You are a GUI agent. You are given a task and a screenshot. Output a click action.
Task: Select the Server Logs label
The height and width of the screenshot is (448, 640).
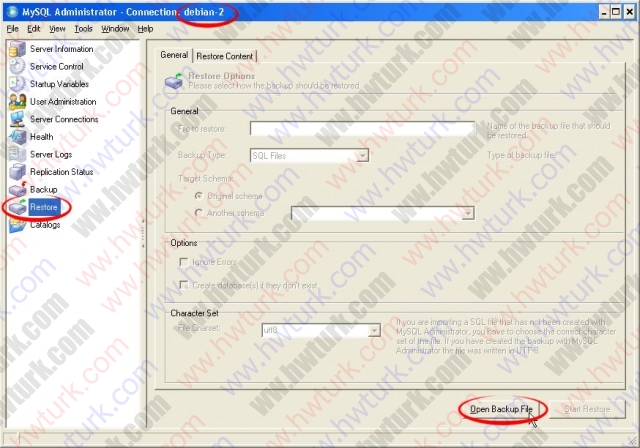click(x=51, y=154)
